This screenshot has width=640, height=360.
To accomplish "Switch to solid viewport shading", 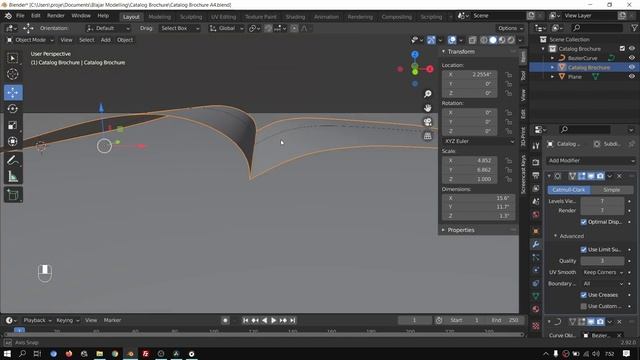I will (493, 40).
